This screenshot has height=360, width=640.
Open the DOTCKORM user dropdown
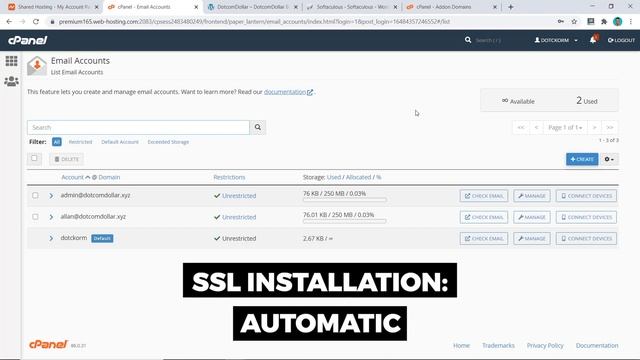(x=556, y=40)
